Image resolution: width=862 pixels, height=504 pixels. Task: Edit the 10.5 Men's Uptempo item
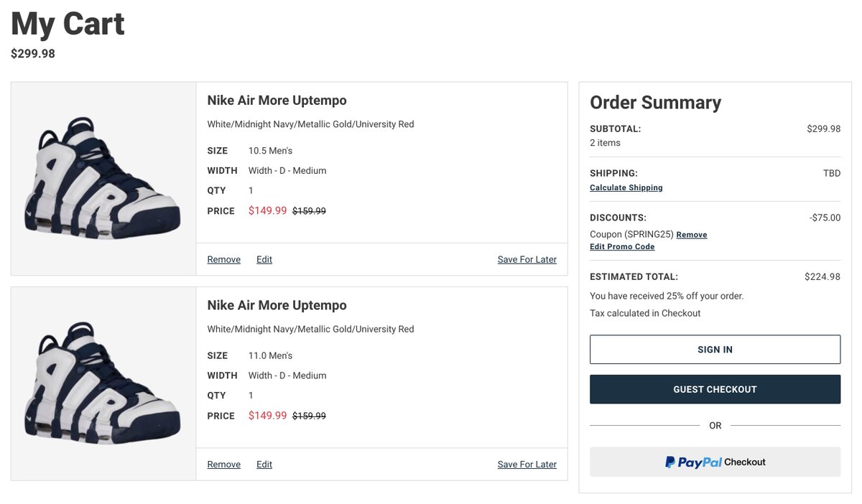pyautogui.click(x=264, y=259)
